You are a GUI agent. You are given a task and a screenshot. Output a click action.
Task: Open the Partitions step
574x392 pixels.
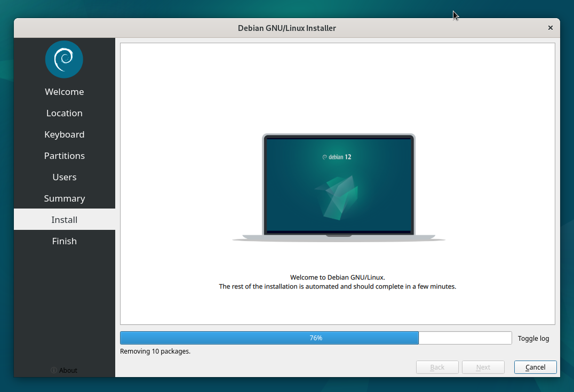65,156
